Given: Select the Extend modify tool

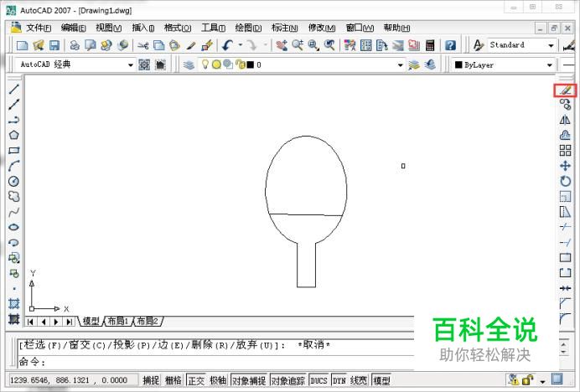Looking at the screenshot, I should tap(565, 243).
